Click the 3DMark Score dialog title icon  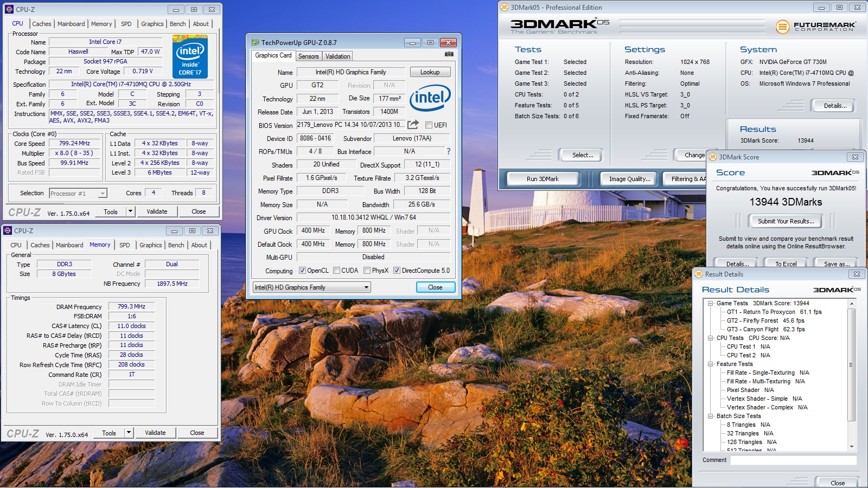713,157
